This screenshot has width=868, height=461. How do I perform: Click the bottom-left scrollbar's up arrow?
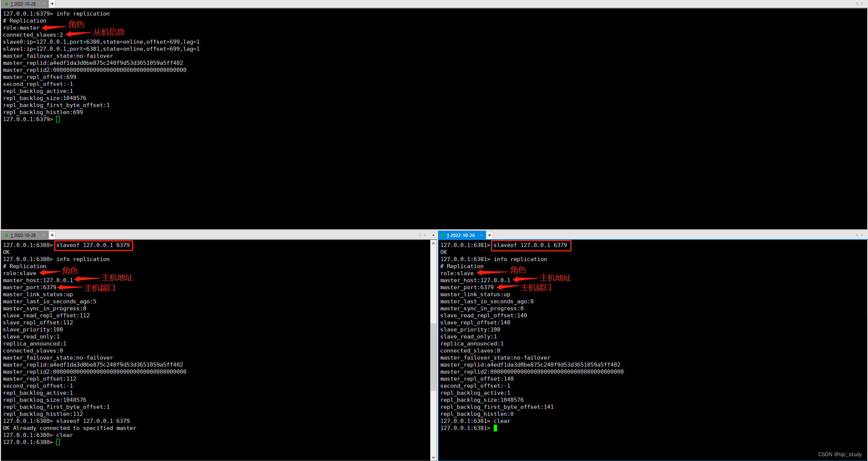pyautogui.click(x=433, y=243)
